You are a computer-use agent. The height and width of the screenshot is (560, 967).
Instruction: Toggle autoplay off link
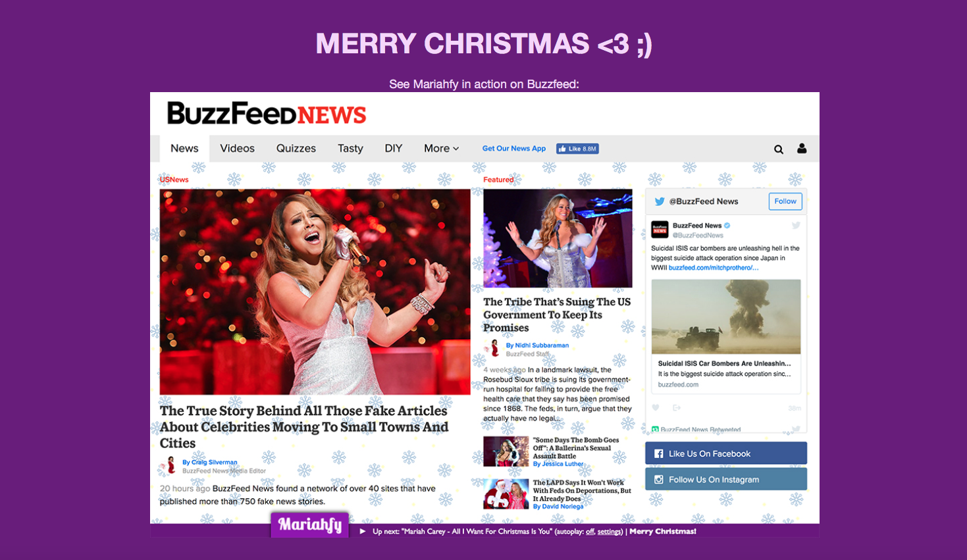(x=590, y=532)
